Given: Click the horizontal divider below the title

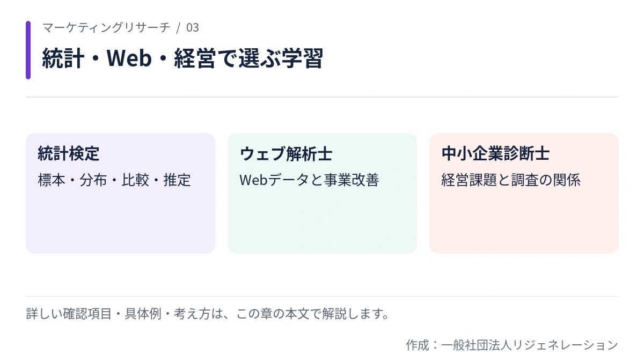Looking at the screenshot, I should [322, 97].
